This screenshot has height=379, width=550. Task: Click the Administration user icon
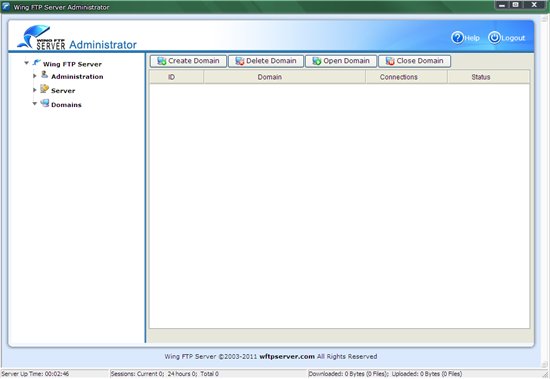(45, 74)
